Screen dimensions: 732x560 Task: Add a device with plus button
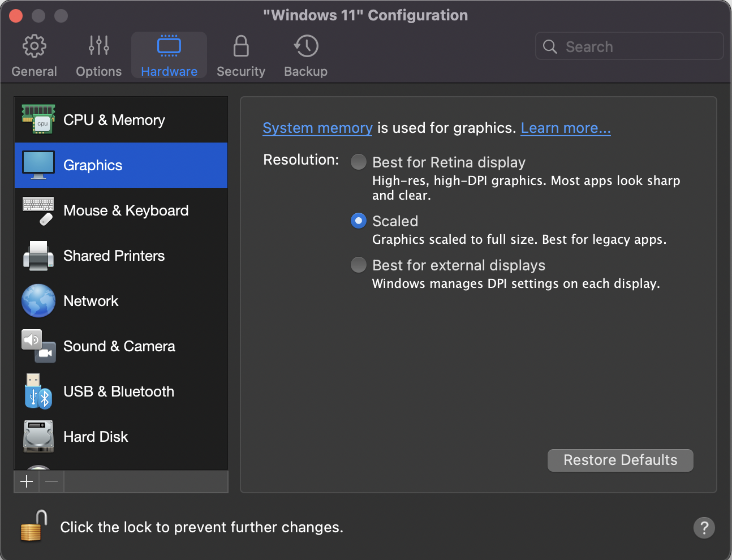[27, 481]
